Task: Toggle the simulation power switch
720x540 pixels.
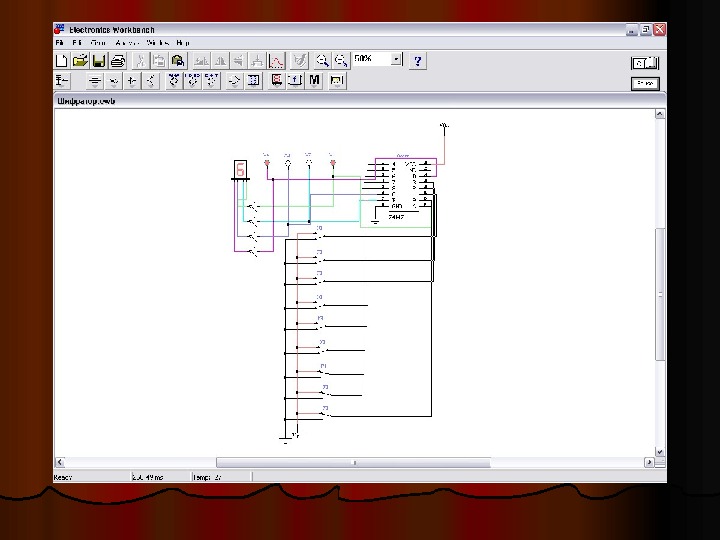Action: (x=645, y=63)
